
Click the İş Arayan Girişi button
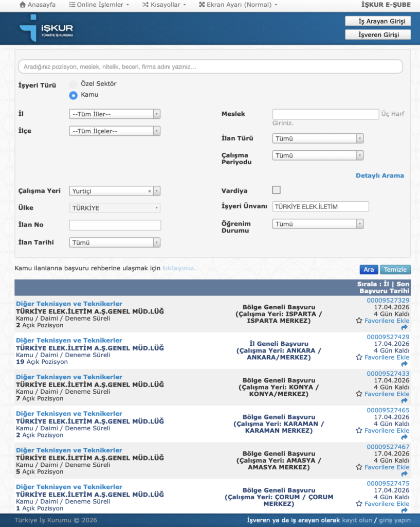[x=378, y=21]
